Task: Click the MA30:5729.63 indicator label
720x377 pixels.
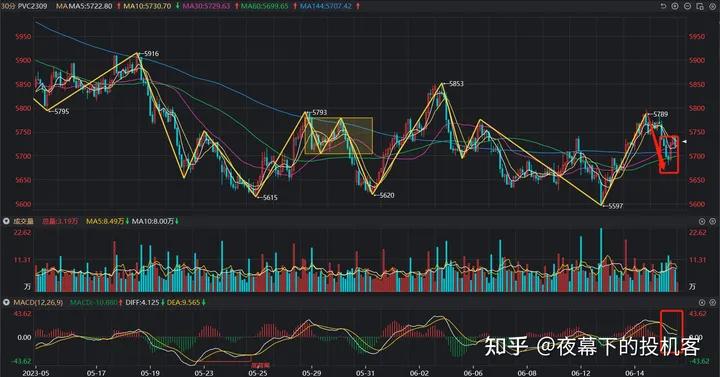Action: (206, 6)
